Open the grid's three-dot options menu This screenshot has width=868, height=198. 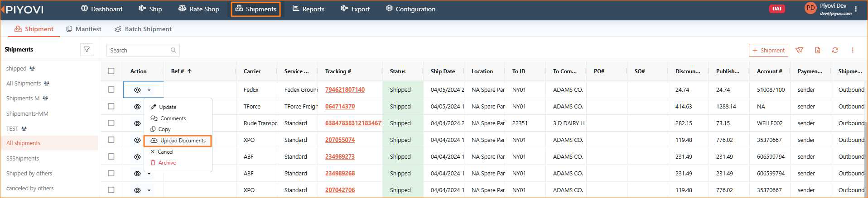[853, 50]
